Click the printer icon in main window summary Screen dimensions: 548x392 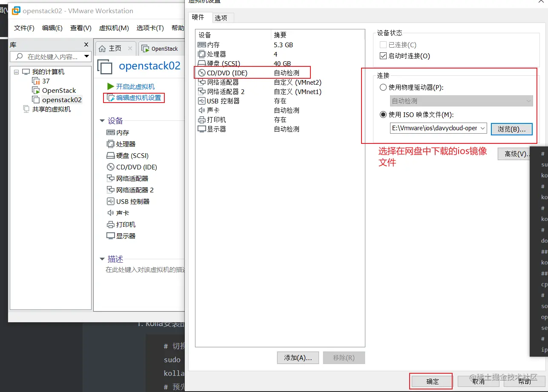[110, 224]
